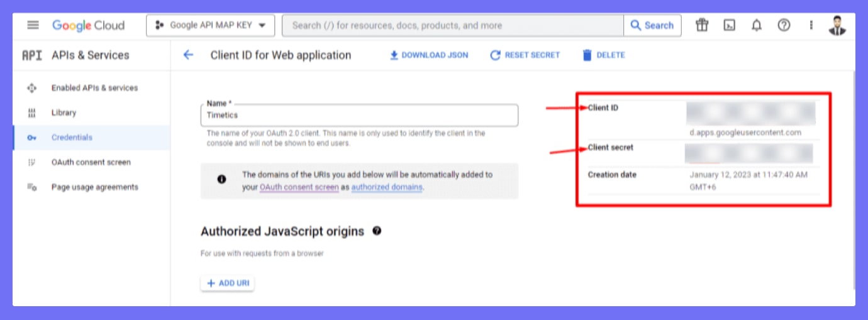Click the Google Cloud logo
Viewport: 868px width, 320px height.
(x=89, y=25)
